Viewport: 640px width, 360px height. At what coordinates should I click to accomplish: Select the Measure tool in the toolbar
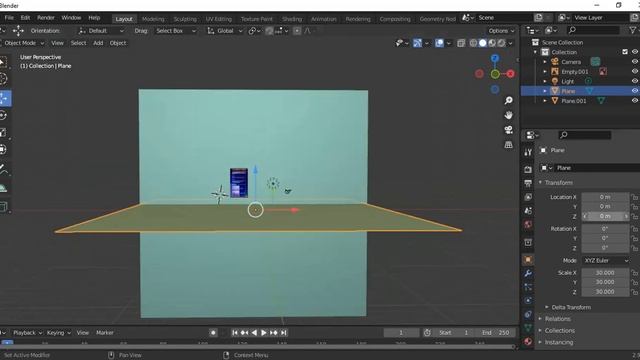tap(3, 188)
